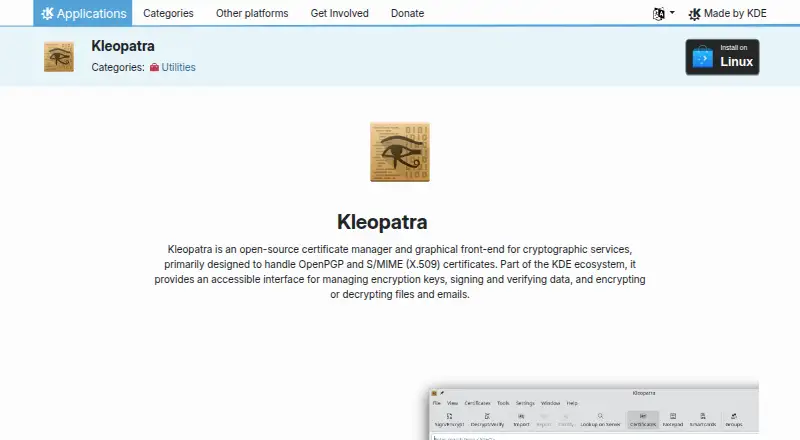Click search field in Kleopatra screenshot
The width and height of the screenshot is (800, 440).
594,437
